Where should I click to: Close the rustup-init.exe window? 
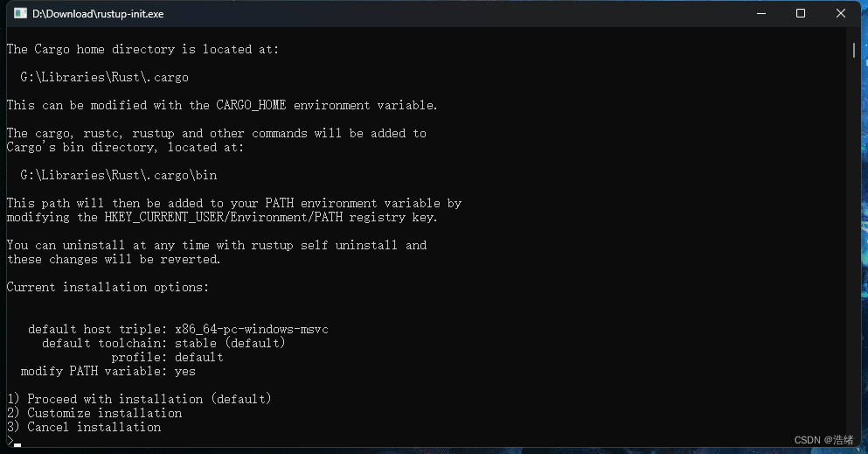(841, 14)
